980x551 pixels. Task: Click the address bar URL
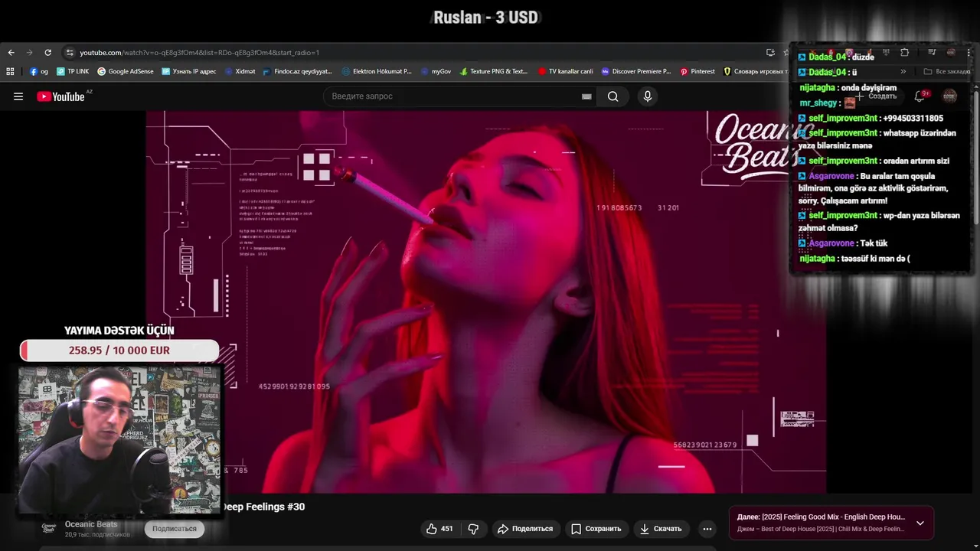point(199,53)
